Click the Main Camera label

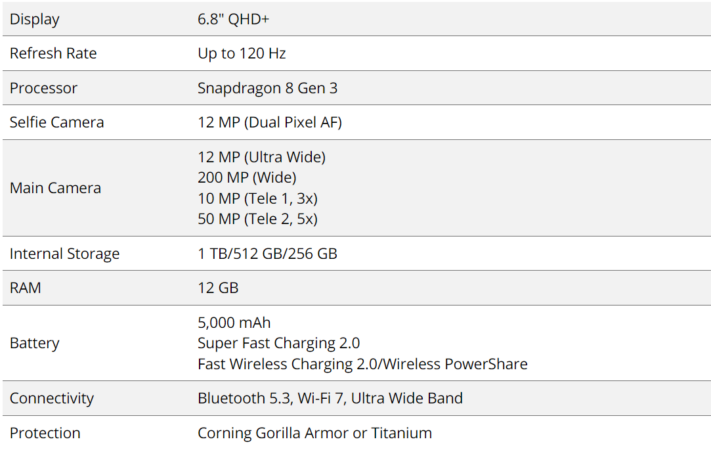pos(55,188)
